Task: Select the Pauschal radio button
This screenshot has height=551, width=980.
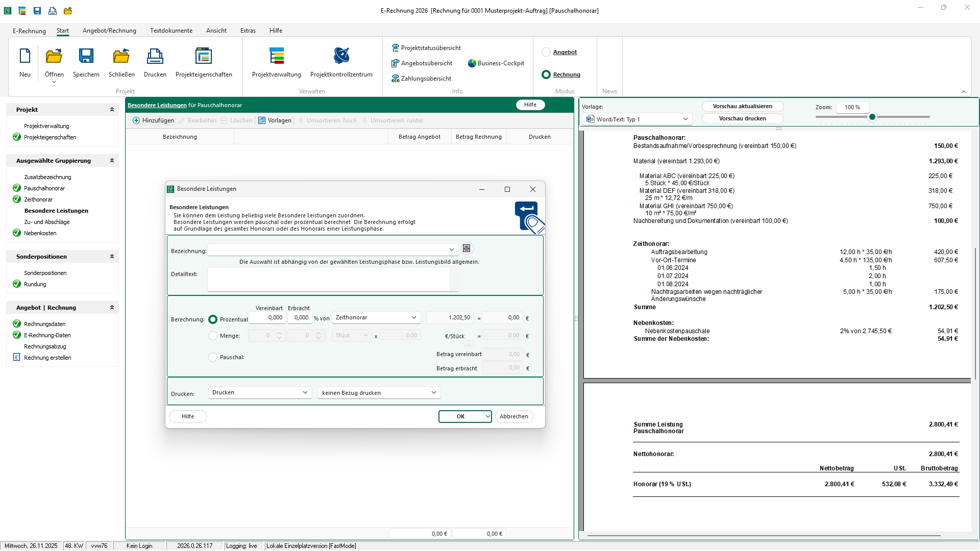Action: (213, 357)
